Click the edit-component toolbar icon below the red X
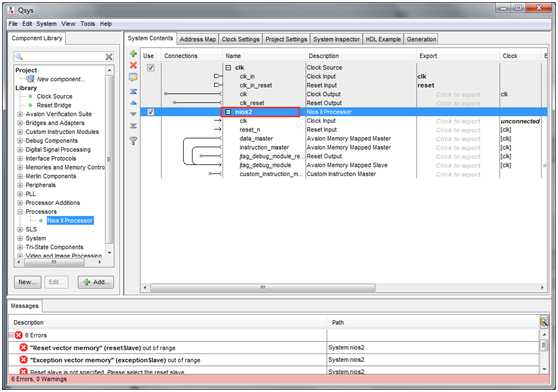 [133, 77]
